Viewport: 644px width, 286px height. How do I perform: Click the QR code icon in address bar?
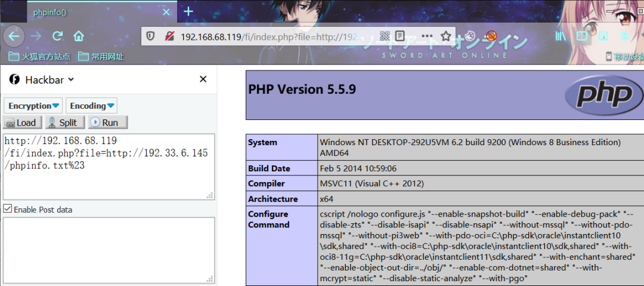385,36
